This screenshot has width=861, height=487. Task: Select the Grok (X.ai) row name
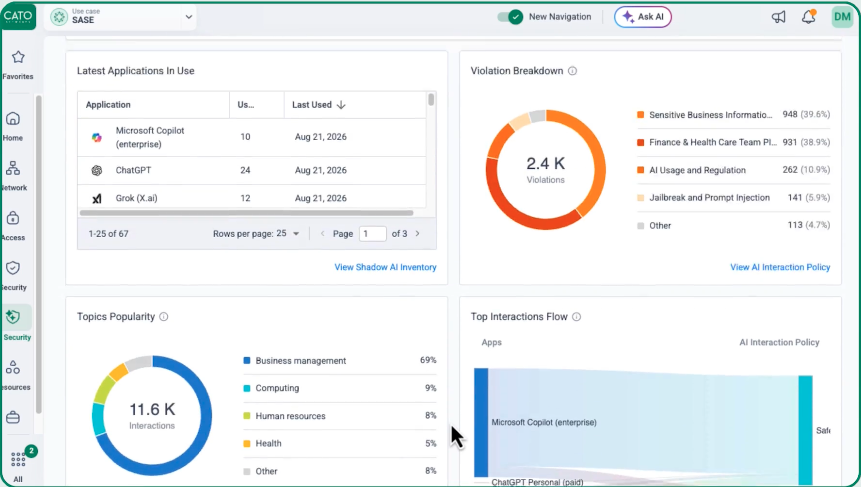click(136, 198)
